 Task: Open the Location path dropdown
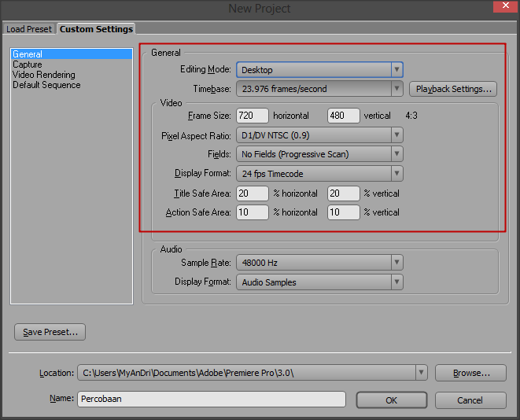[253, 373]
